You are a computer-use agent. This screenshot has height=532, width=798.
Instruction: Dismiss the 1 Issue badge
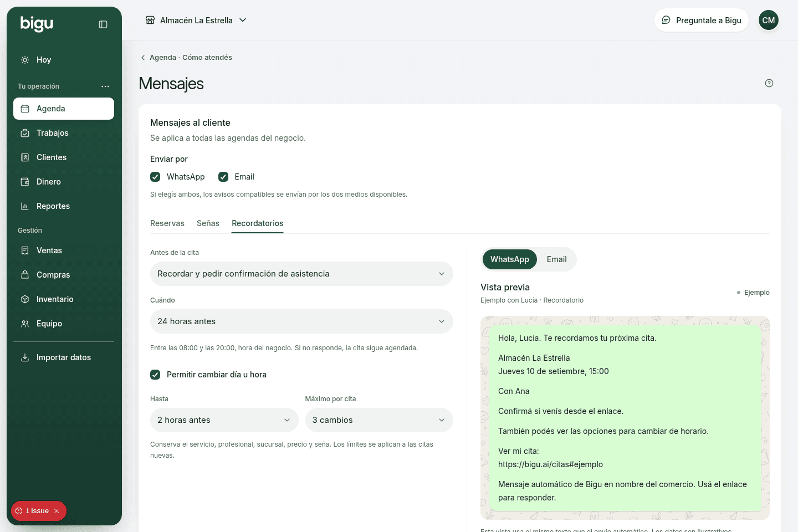[57, 511]
